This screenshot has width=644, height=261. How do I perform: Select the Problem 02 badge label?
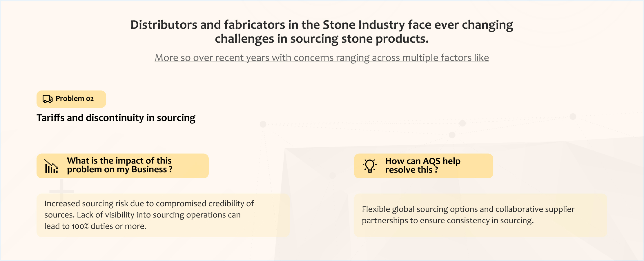tap(75, 99)
